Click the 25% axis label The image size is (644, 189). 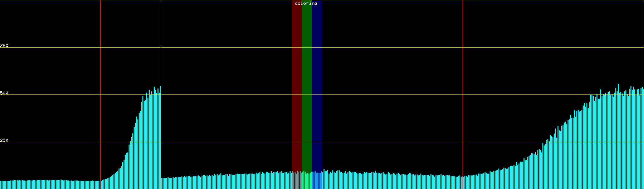point(4,140)
